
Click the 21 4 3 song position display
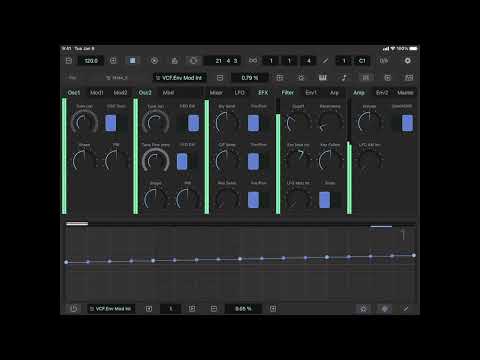(x=223, y=61)
